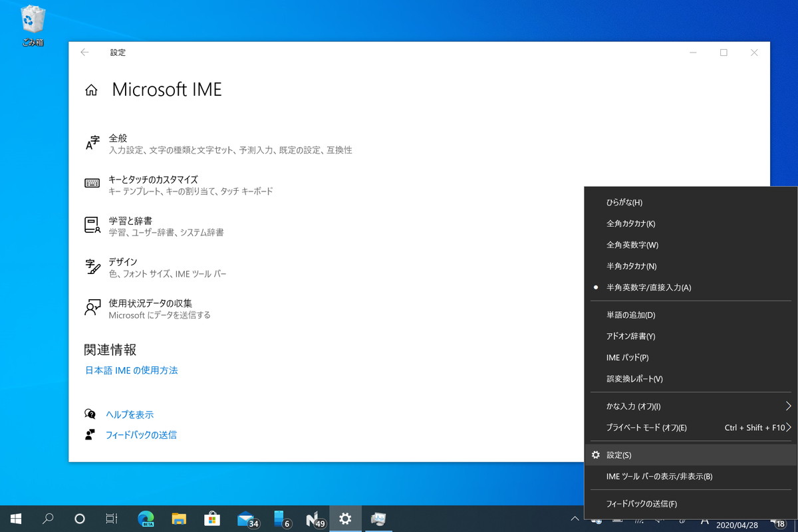Click the back arrow in Settings
The width and height of the screenshot is (798, 532).
coord(84,53)
